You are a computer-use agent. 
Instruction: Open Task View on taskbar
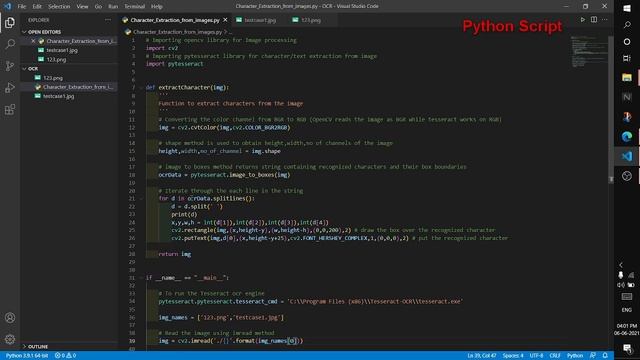627,58
